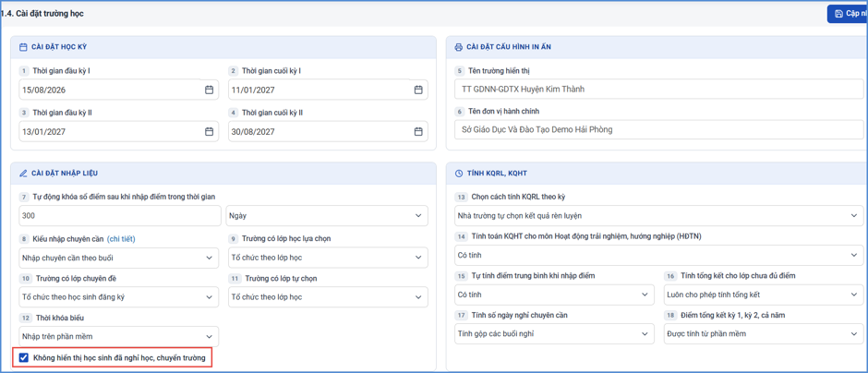Click the TÍNH KQRL, KQHT section title

point(497,174)
